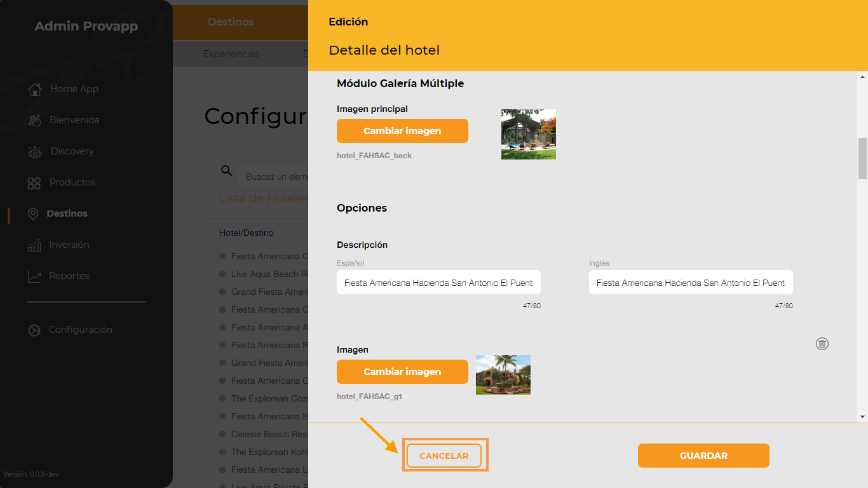Cancel editing with the CANCELAR button

pos(444,456)
